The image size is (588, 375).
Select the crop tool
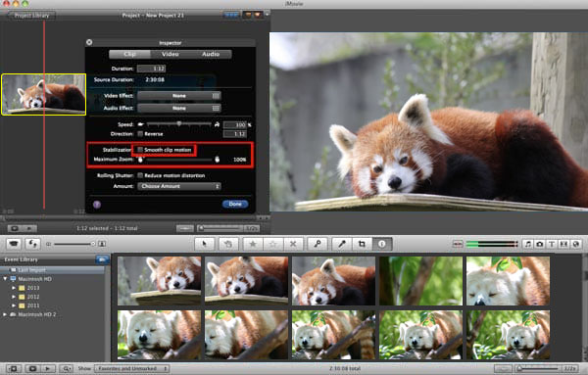[362, 244]
